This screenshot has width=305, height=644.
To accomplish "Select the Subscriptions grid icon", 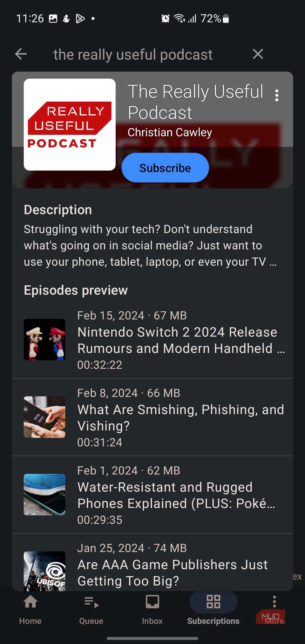I will point(213,602).
